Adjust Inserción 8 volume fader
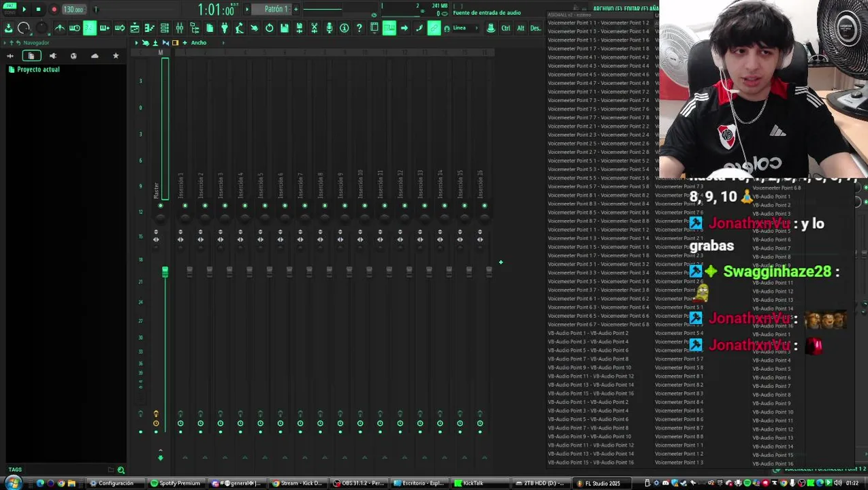This screenshot has height=490, width=868. (x=329, y=272)
